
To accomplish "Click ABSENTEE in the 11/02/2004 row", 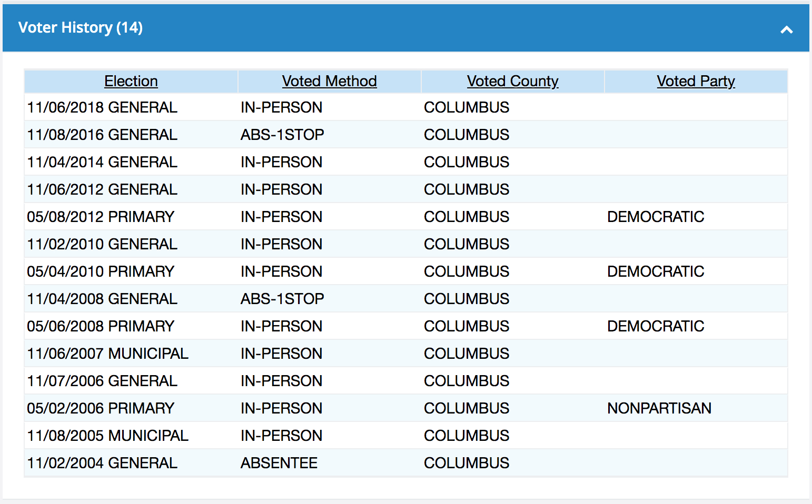I will 279,463.
